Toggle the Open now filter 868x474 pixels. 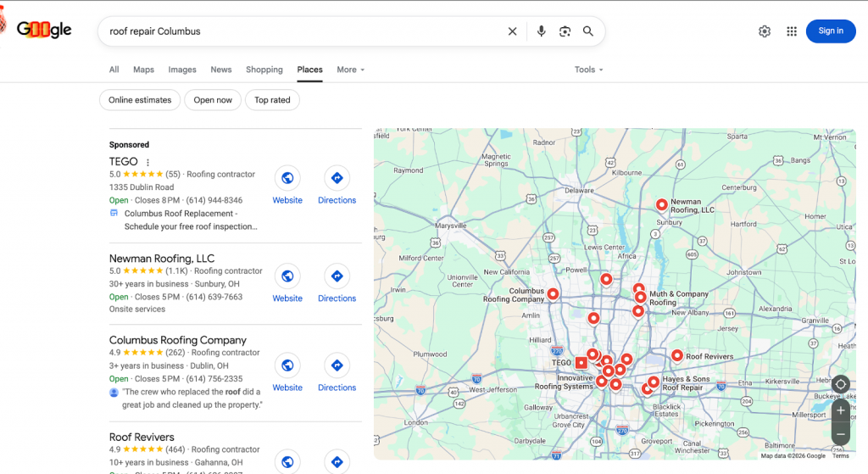tap(213, 100)
